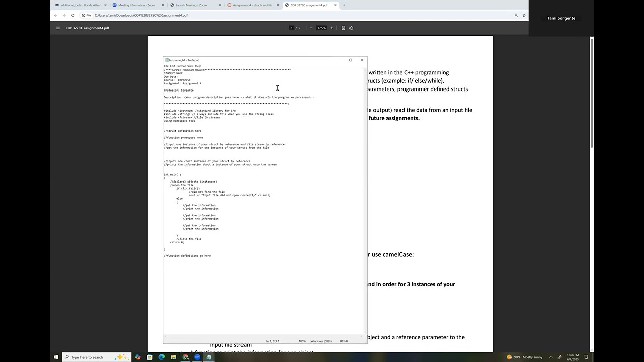644x362 pixels.
Task: Click the Windows (CRLF) status bar entry
Action: (x=321, y=341)
